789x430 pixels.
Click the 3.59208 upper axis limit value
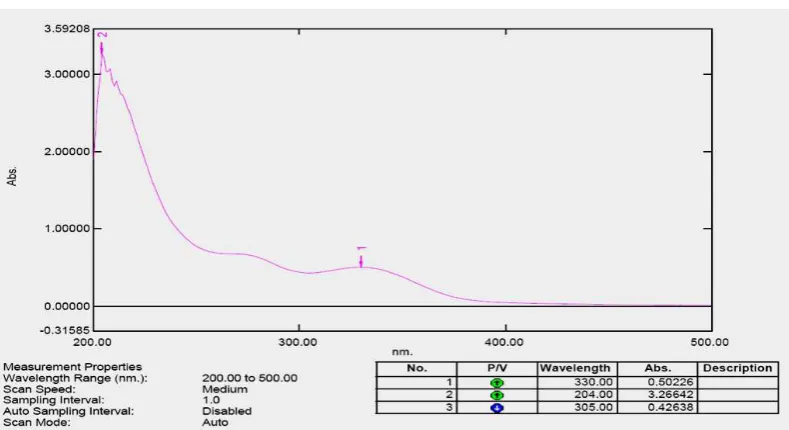pos(67,29)
